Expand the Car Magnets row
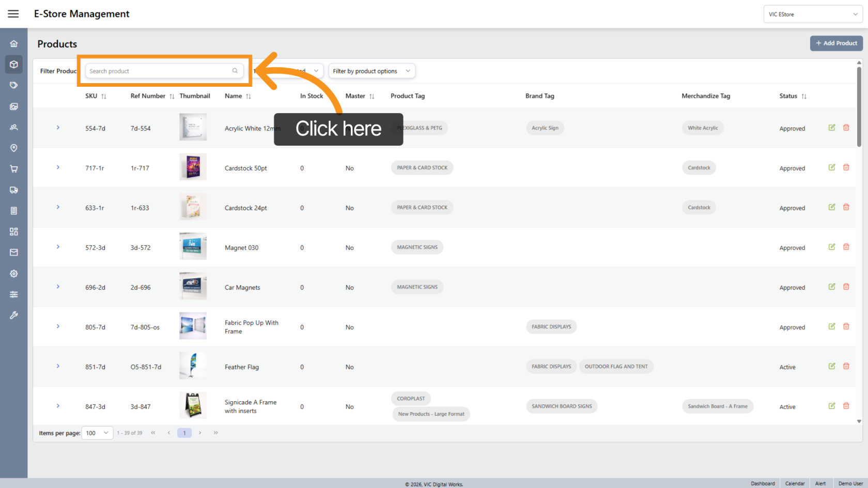This screenshot has width=868, height=488. coord(58,287)
